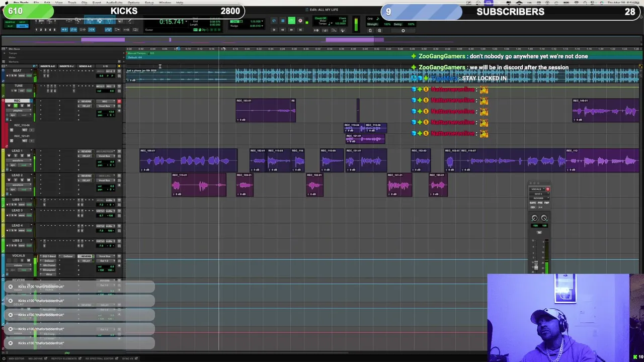This screenshot has width=644, height=362.
Task: Toggle input monitoring on REC track
Action: (x=16, y=106)
